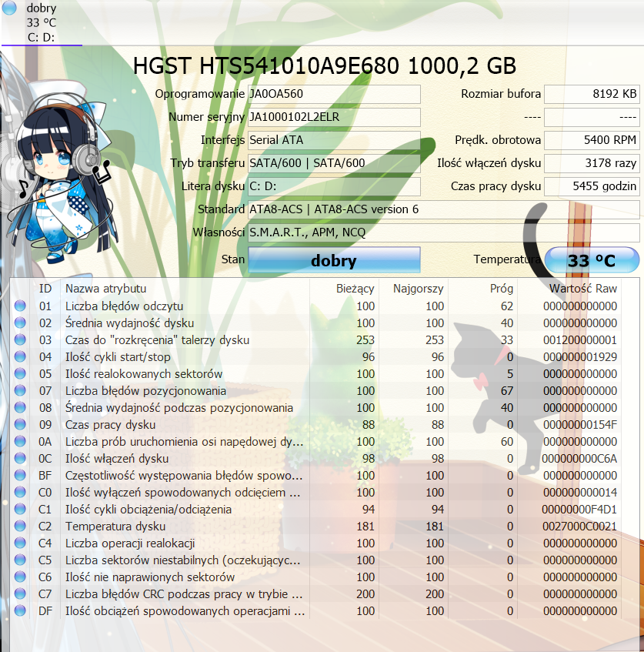Click the status orb of attribute 02
The height and width of the screenshot is (652, 644).
click(20, 323)
